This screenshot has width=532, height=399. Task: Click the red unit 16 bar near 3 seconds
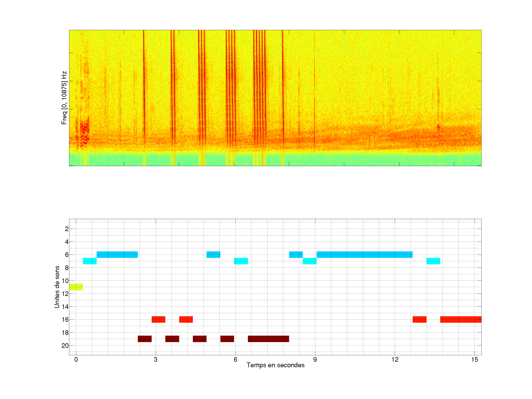158,319
